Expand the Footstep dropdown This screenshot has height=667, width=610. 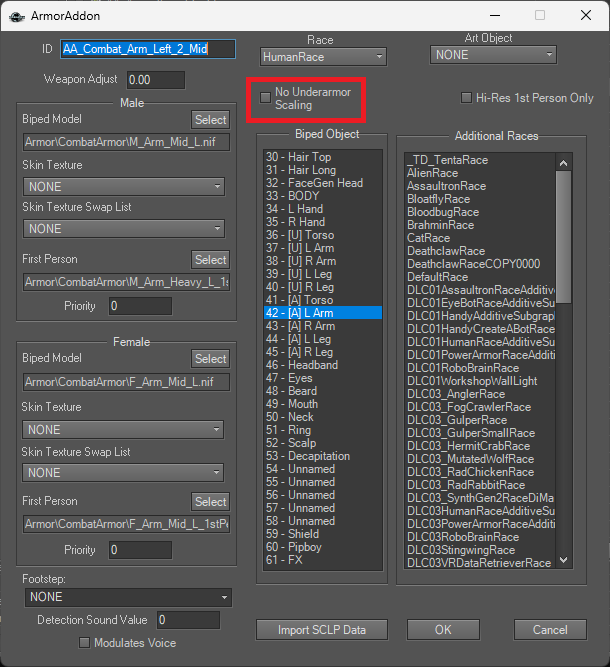pyautogui.click(x=128, y=597)
